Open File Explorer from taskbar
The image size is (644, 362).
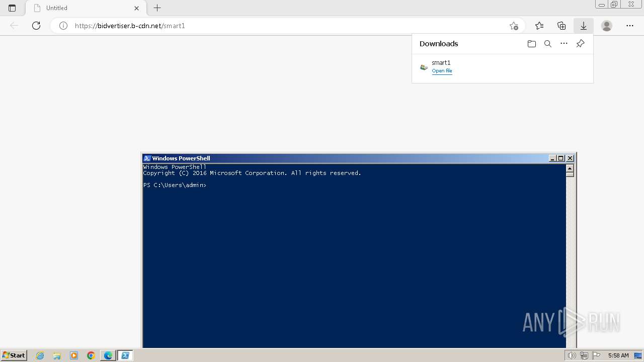point(57,355)
